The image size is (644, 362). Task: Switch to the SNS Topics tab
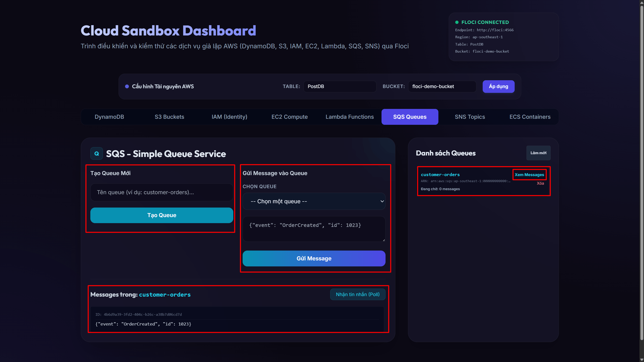(x=470, y=117)
